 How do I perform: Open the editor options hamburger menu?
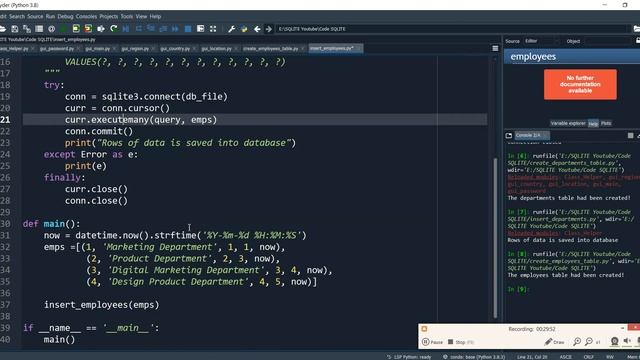495,49
